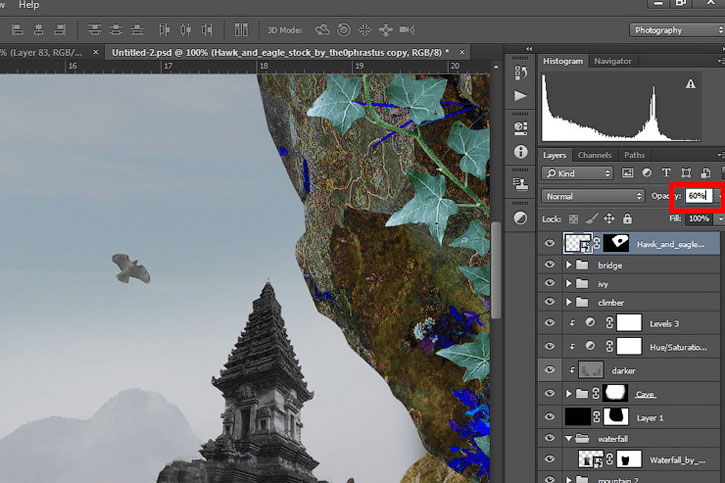Click the align left edges icon

pyautogui.click(x=18, y=30)
